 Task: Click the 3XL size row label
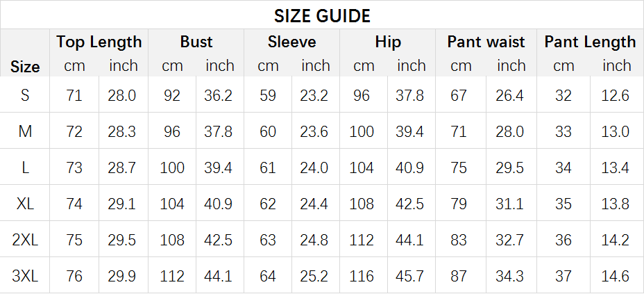25,277
